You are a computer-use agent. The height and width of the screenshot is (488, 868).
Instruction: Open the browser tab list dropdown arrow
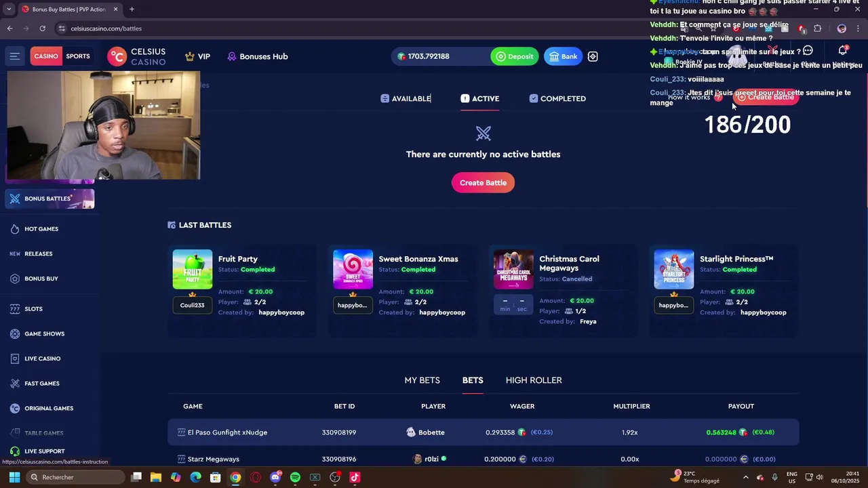[x=9, y=9]
